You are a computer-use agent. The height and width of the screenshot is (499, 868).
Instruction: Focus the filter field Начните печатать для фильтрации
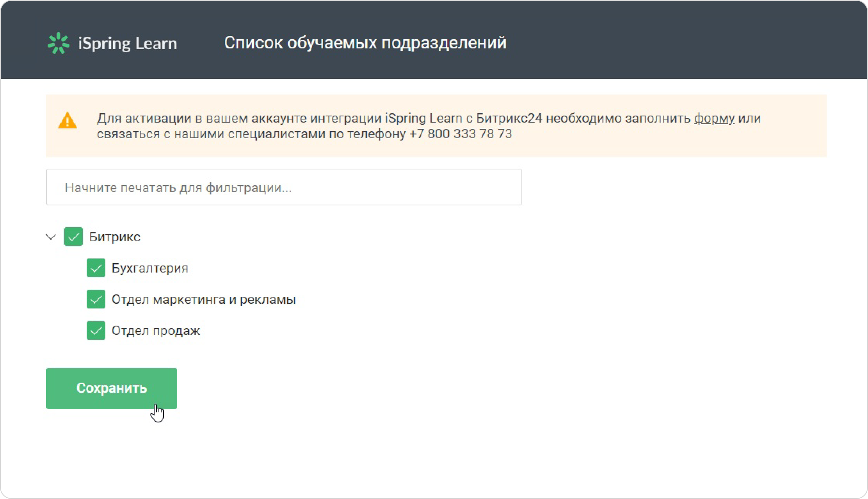284,187
